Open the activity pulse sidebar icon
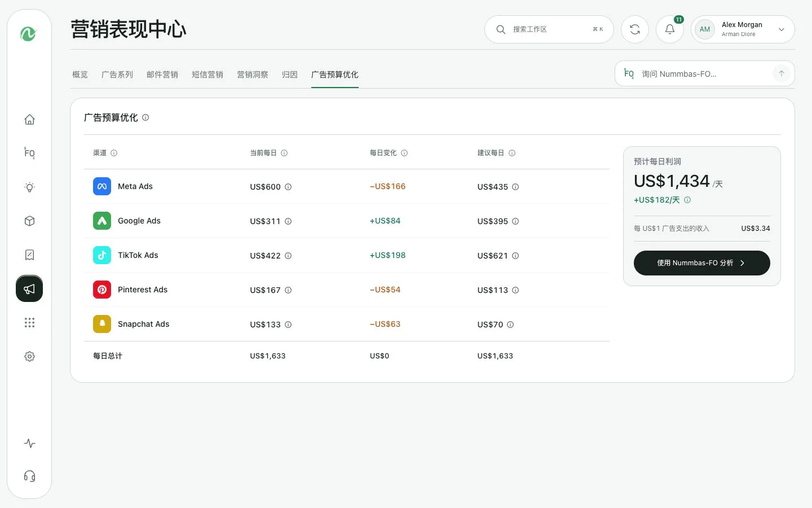812x508 pixels. coord(29,443)
